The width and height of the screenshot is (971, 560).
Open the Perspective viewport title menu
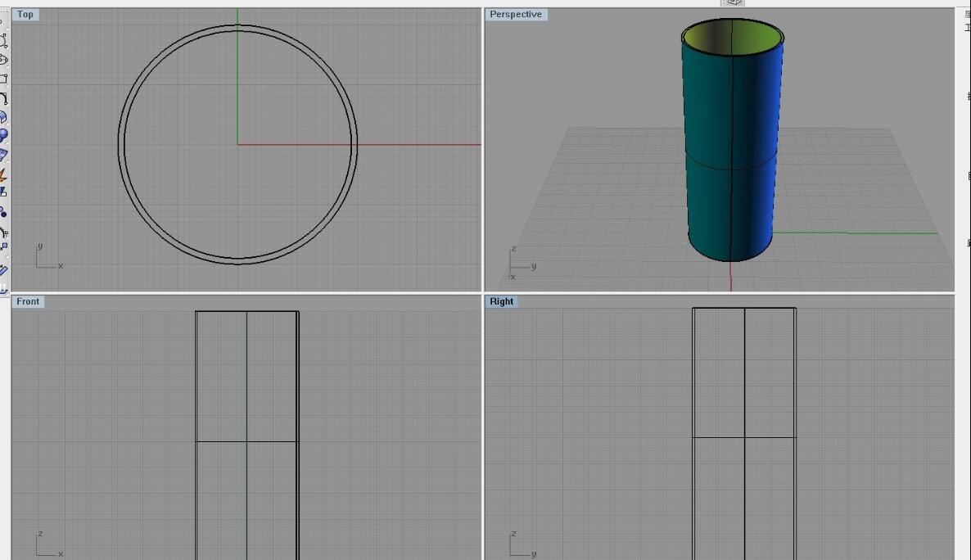(x=516, y=14)
